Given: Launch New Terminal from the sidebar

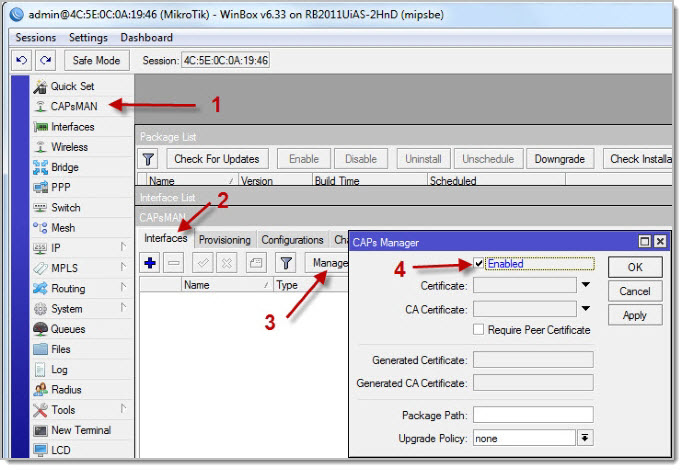Looking at the screenshot, I should tap(80, 430).
